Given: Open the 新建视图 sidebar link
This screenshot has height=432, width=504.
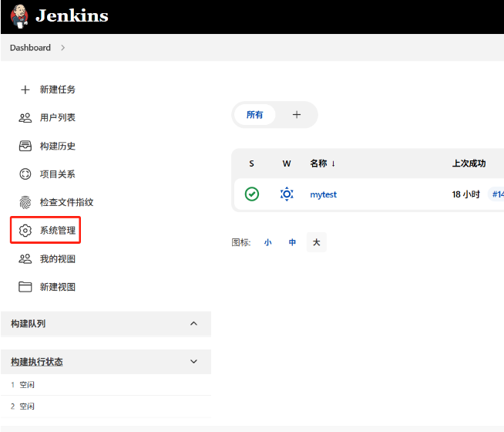Looking at the screenshot, I should tap(58, 287).
